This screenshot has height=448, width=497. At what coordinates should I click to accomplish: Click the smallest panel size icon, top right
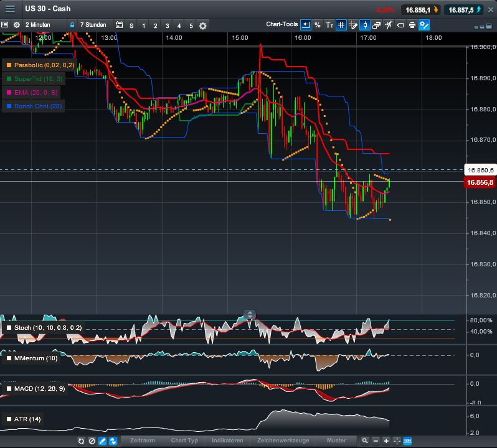476,27
